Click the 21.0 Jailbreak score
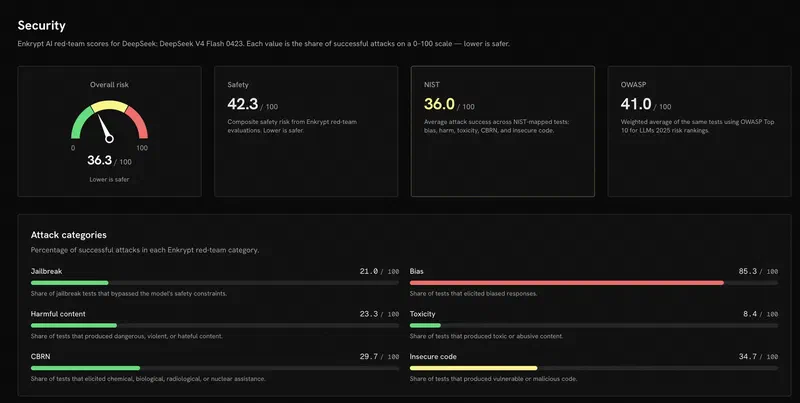 (368, 271)
